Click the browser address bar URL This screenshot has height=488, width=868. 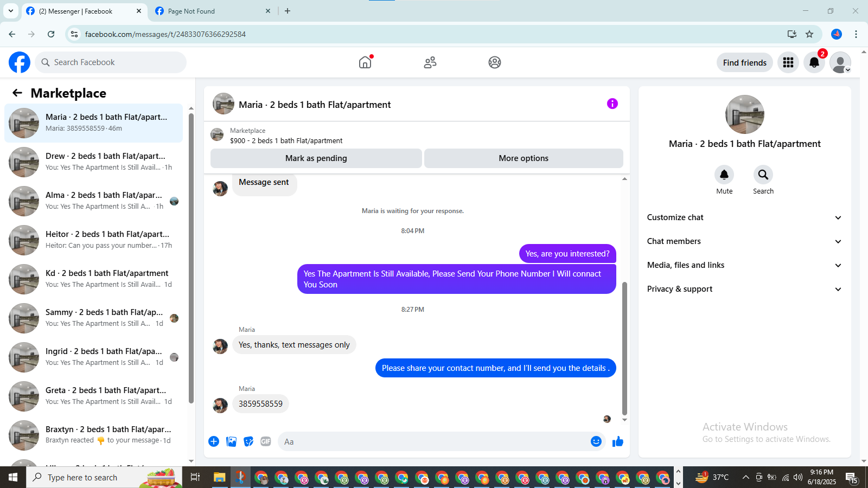coord(165,34)
